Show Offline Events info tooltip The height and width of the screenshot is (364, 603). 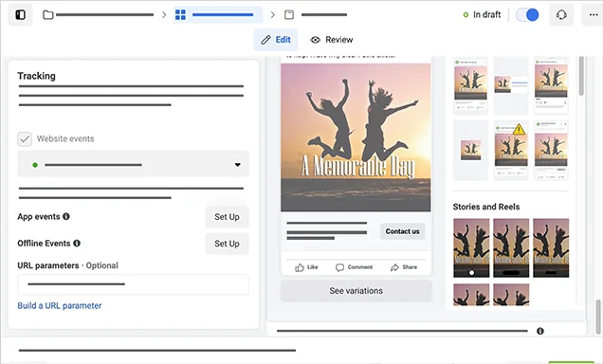tap(77, 244)
